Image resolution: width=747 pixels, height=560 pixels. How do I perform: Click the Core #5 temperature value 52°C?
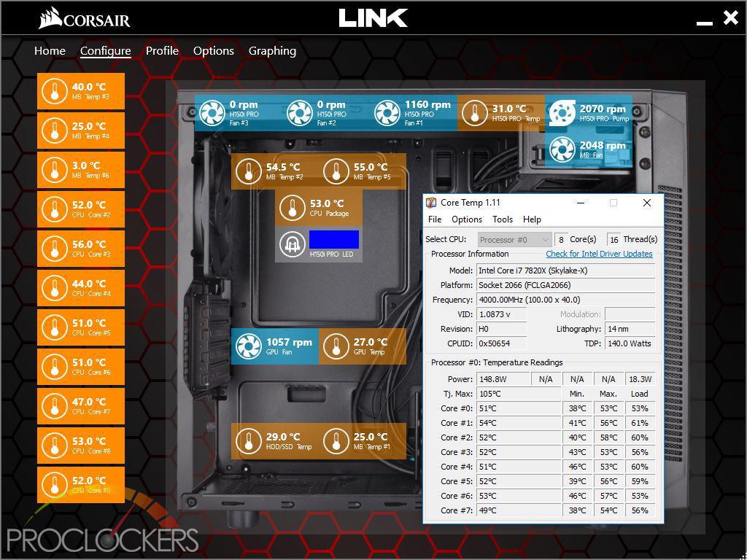click(x=519, y=481)
